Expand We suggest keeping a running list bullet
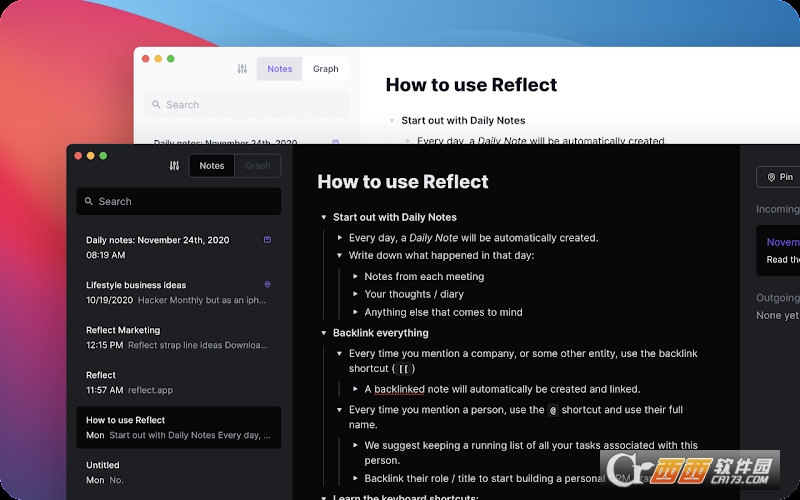This screenshot has width=800, height=500. (355, 445)
